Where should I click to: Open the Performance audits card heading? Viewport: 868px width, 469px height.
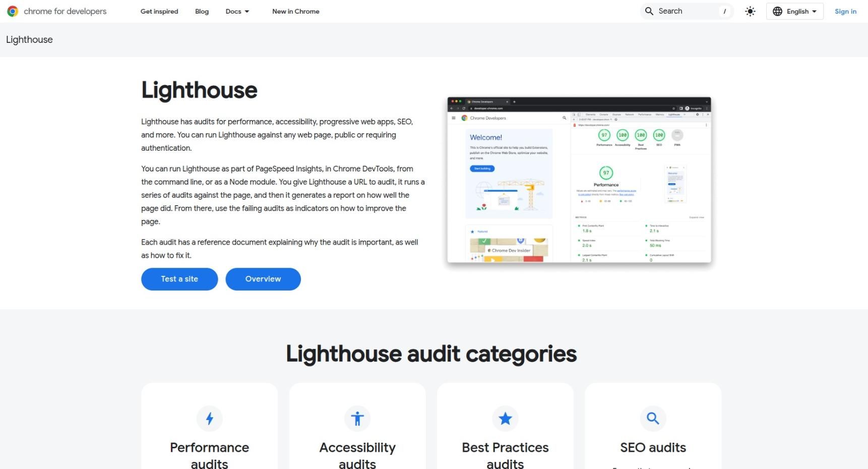tap(210, 455)
